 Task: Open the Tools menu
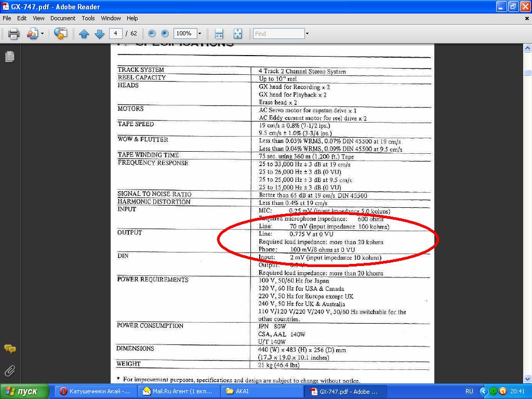[x=88, y=18]
